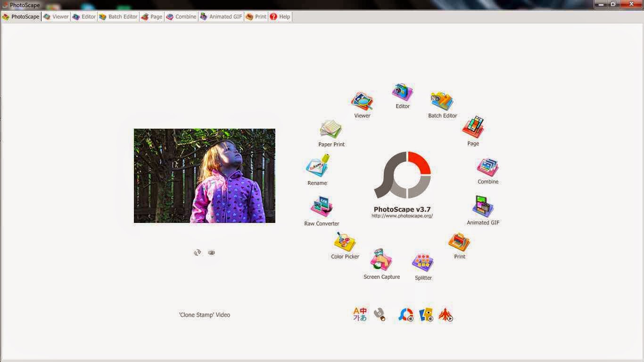Open the 'Clone Stamp' Video link
The width and height of the screenshot is (644, 362).
(205, 315)
